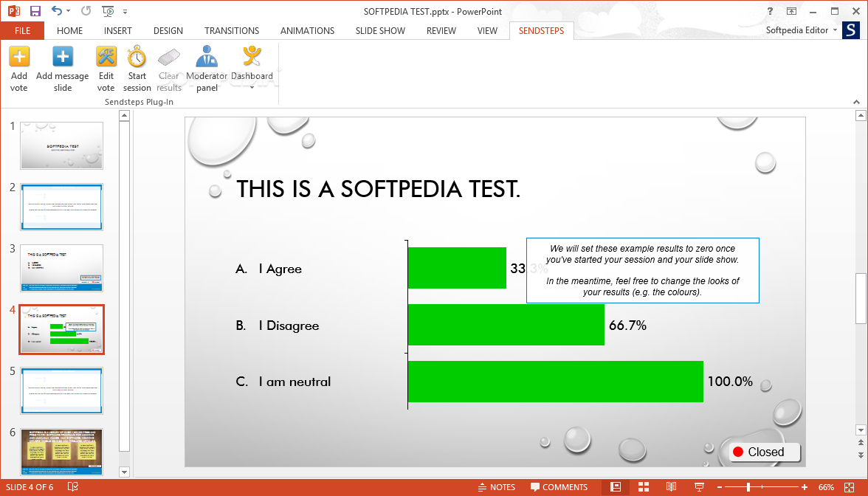The image size is (868, 496).
Task: Click the zoom slider handle
Action: click(748, 487)
